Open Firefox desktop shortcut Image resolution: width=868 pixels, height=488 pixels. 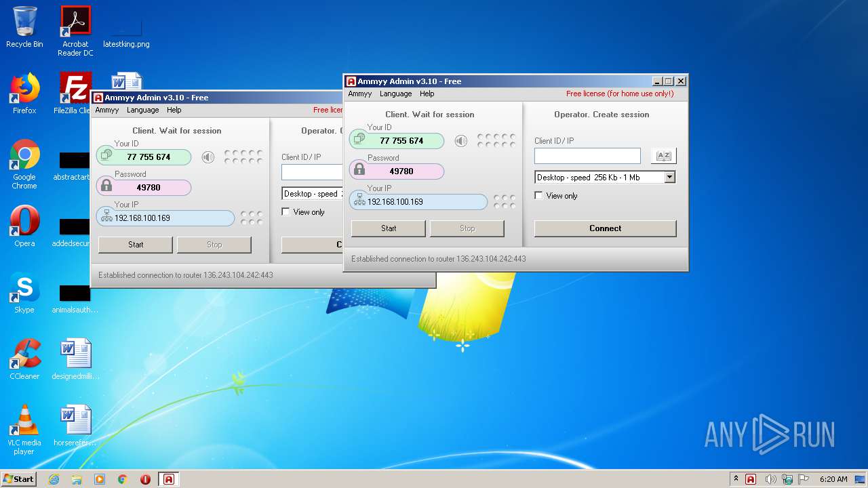(x=24, y=94)
